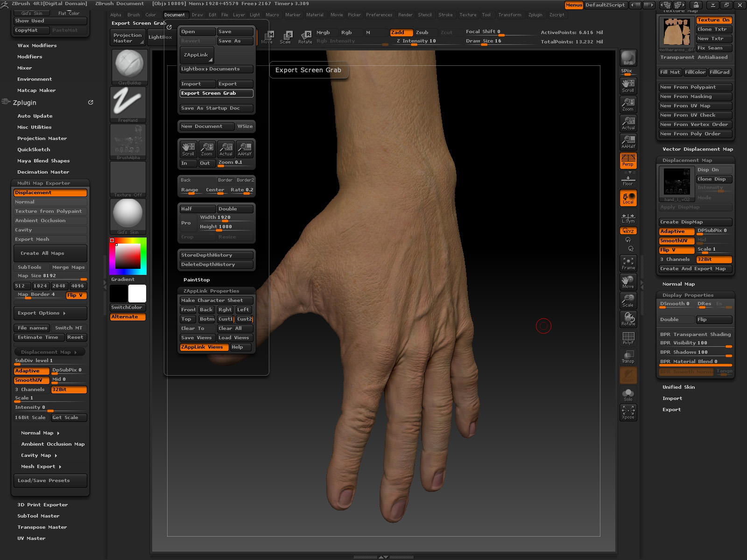Select the FreeHand stroke icon
Viewport: 747px width, 560px height.
point(128,105)
